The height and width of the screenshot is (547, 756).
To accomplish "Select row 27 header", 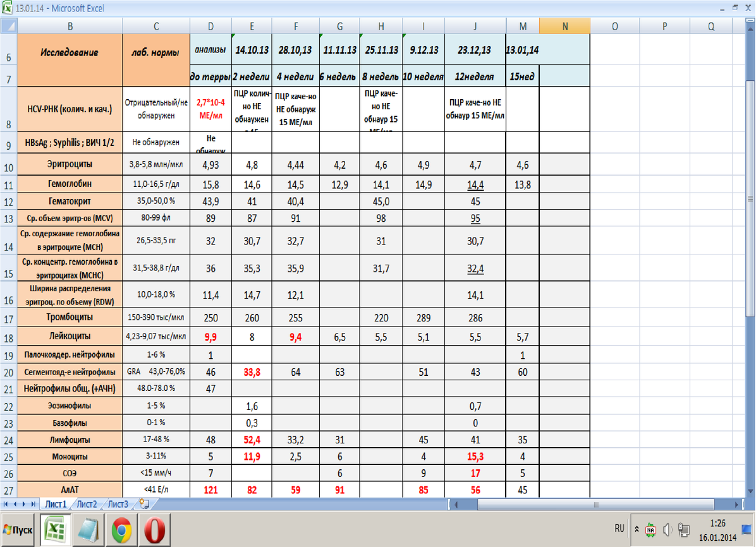I will click(x=9, y=490).
